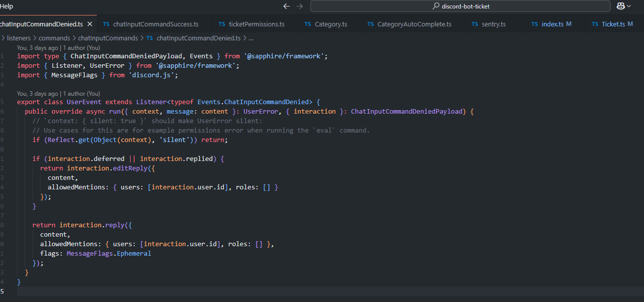644x302 pixels.
Task: Go forward with the right arrow button
Action: [x=299, y=6]
